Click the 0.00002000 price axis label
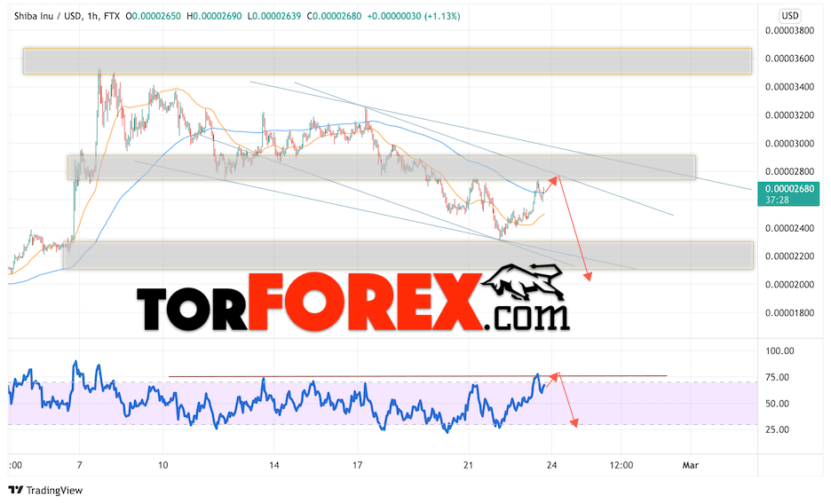Screen dimensions: 831x504 (789, 285)
